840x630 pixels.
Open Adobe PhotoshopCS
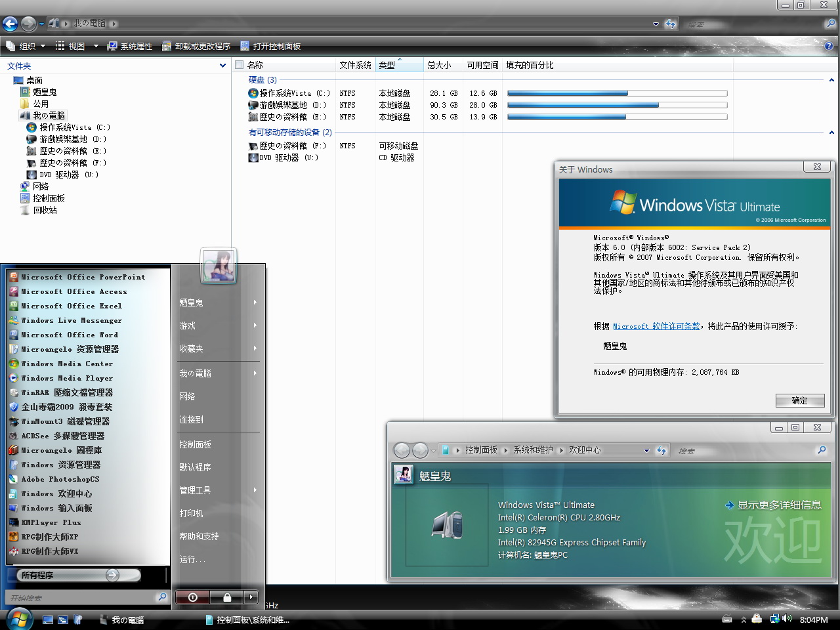[x=54, y=479]
